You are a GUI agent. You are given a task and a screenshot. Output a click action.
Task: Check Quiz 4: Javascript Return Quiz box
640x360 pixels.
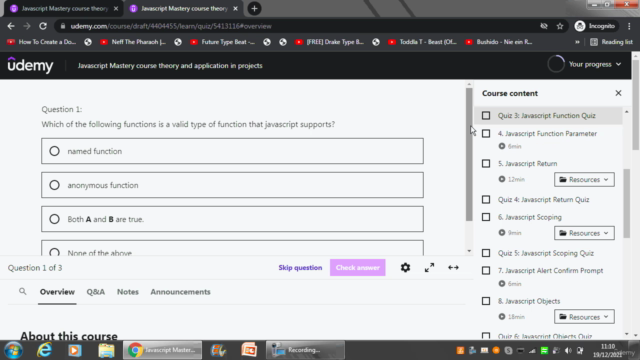pyautogui.click(x=486, y=200)
